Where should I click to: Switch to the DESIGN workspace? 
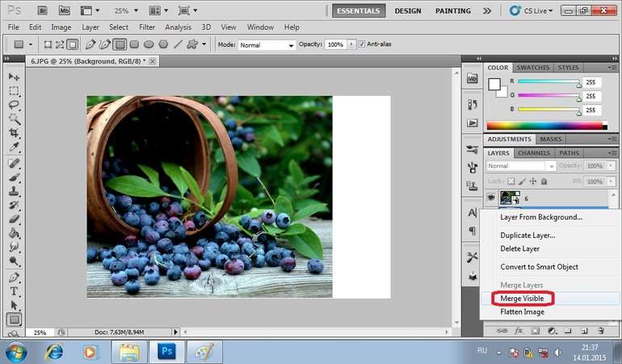pos(408,10)
